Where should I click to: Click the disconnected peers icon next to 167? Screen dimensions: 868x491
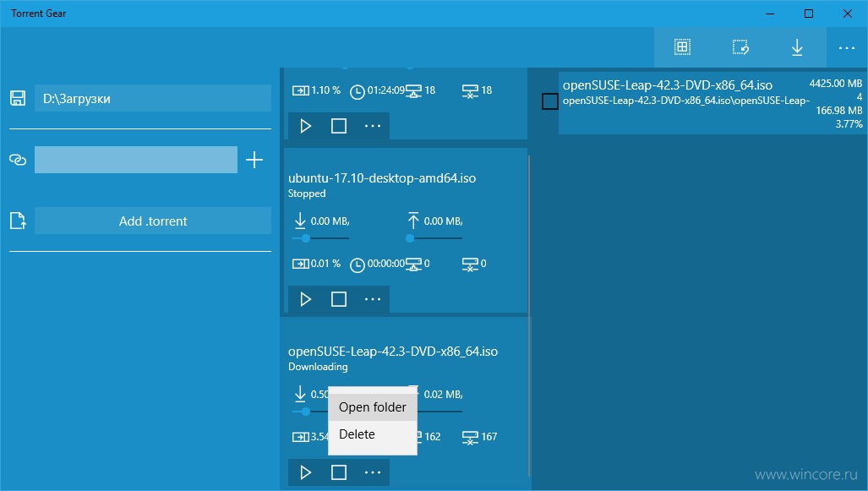pos(470,437)
